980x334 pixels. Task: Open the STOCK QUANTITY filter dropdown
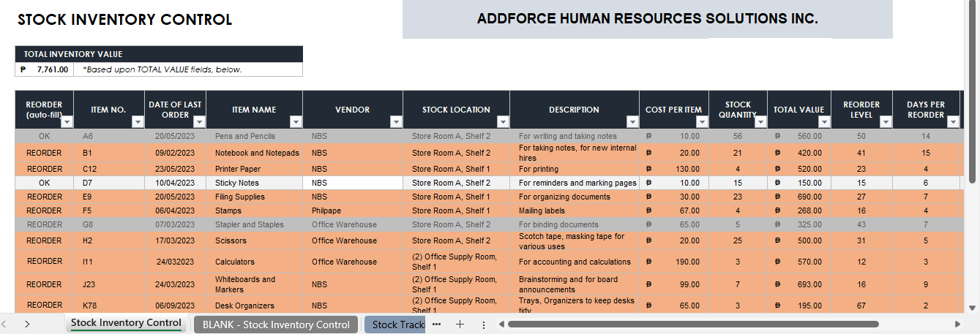[760, 122]
